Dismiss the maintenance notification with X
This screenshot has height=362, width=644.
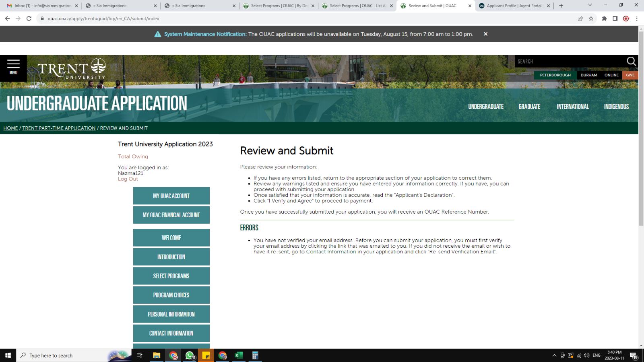485,34
